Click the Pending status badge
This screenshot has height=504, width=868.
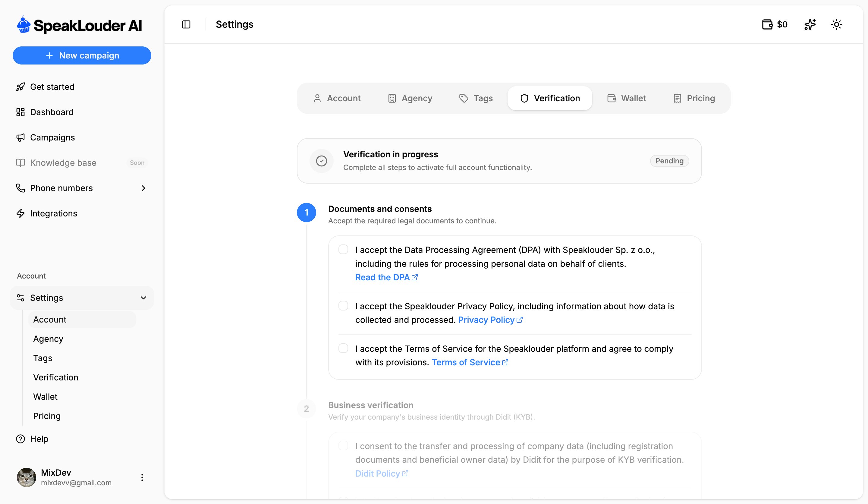pos(669,161)
